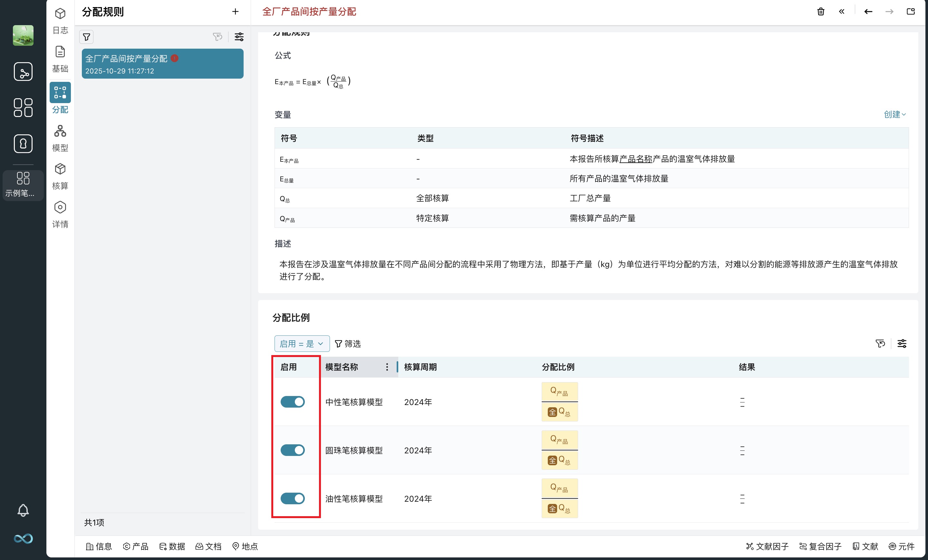Open the 启用 = 是 filter dropdown
This screenshot has height=560, width=928.
(302, 343)
